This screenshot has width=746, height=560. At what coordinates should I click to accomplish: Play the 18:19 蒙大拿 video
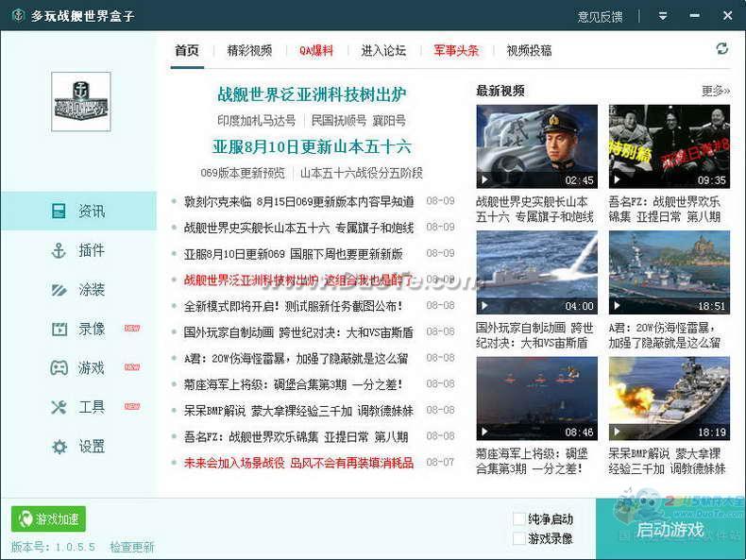[x=669, y=399]
